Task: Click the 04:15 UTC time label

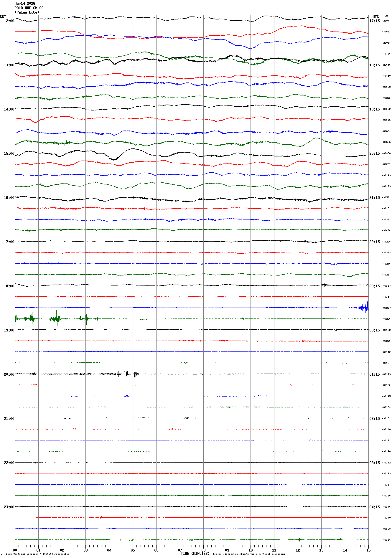Action: tap(374, 507)
